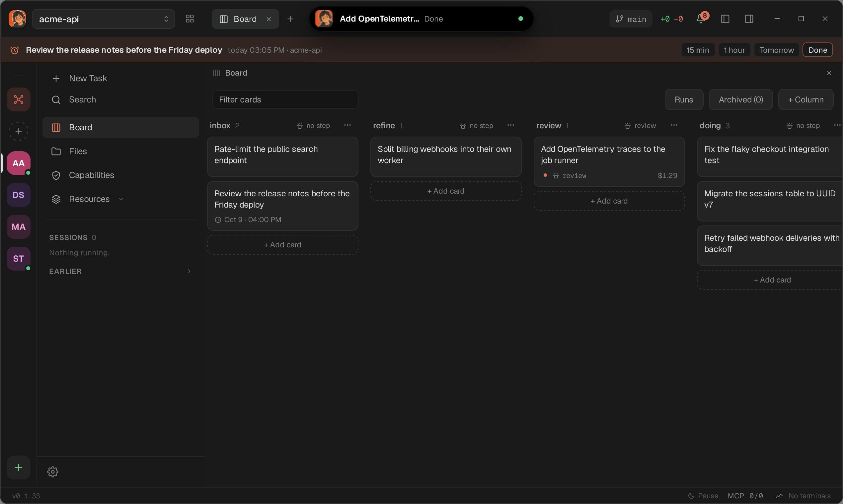Open a new tab with plus icon
The height and width of the screenshot is (504, 843).
[290, 19]
